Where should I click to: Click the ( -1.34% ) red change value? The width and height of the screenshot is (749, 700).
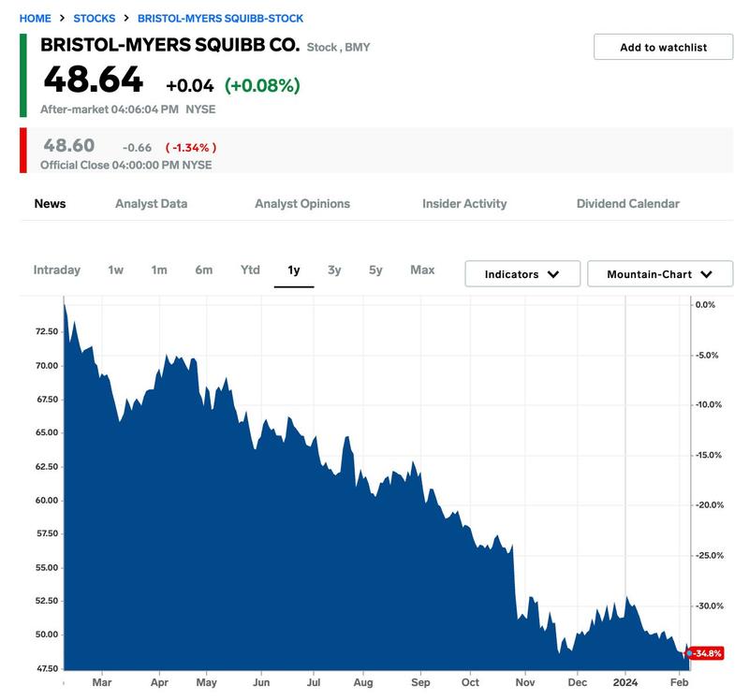coord(191,148)
